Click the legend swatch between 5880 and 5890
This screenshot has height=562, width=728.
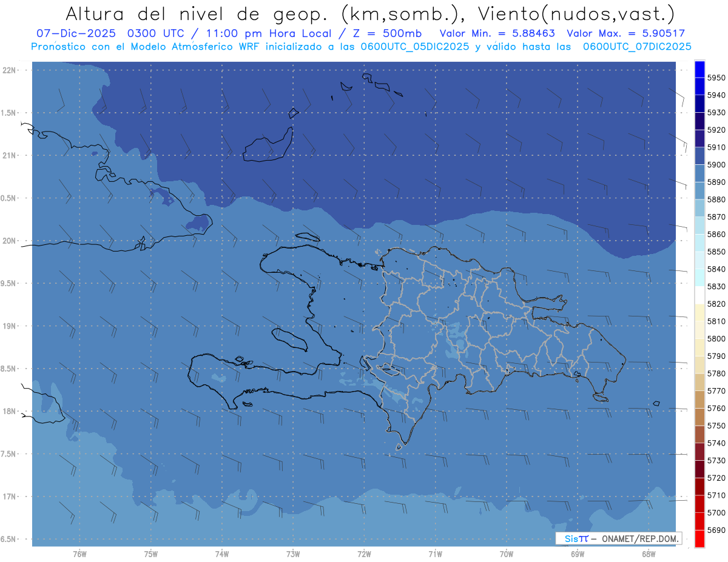tap(699, 191)
